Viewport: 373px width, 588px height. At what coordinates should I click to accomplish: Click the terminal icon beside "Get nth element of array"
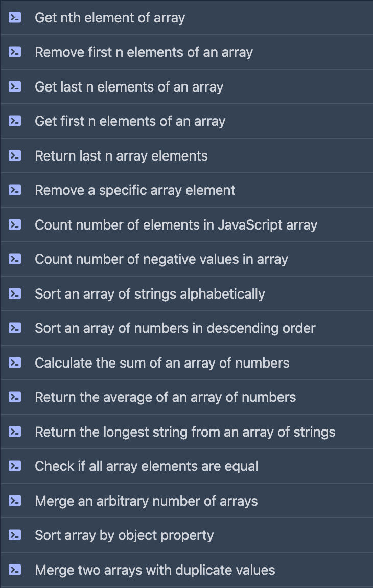tap(15, 17)
